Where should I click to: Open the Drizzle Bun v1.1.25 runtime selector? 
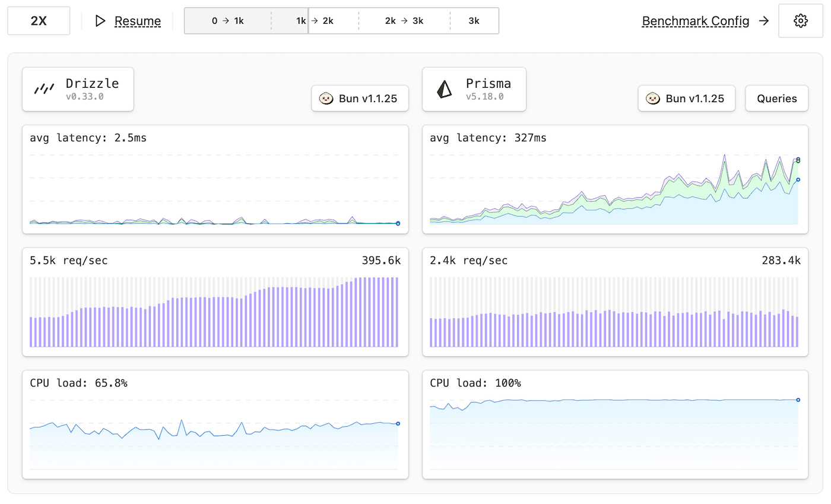[360, 99]
